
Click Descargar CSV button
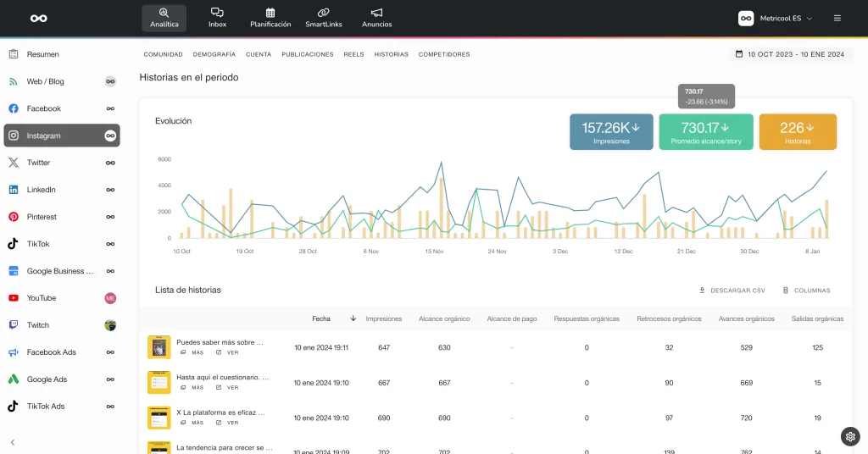(732, 291)
